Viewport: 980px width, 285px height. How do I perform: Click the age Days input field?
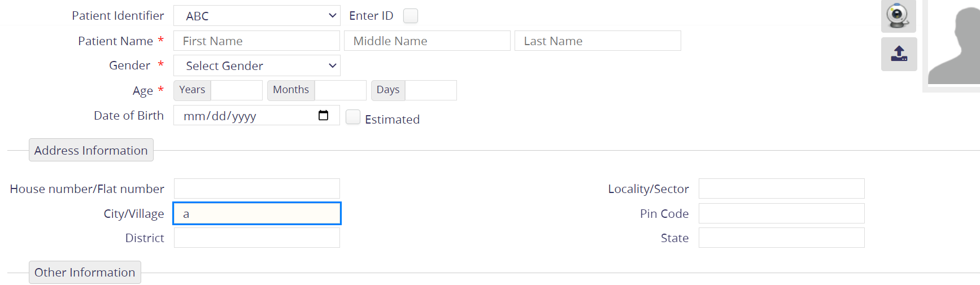click(430, 90)
